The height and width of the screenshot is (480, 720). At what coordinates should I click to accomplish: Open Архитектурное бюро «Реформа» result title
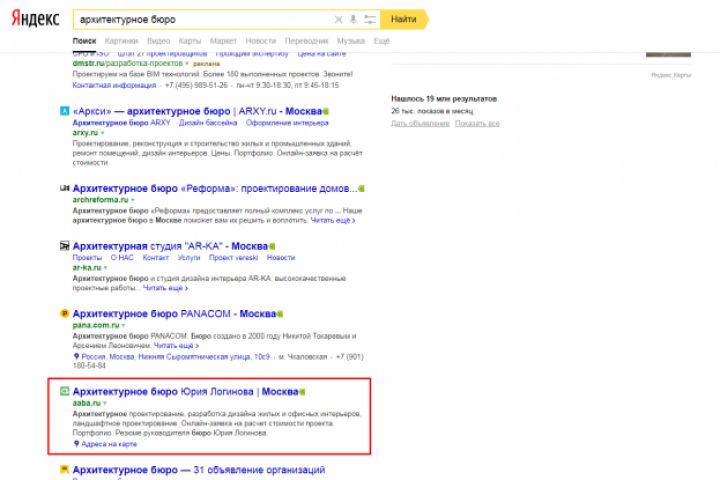click(x=215, y=188)
